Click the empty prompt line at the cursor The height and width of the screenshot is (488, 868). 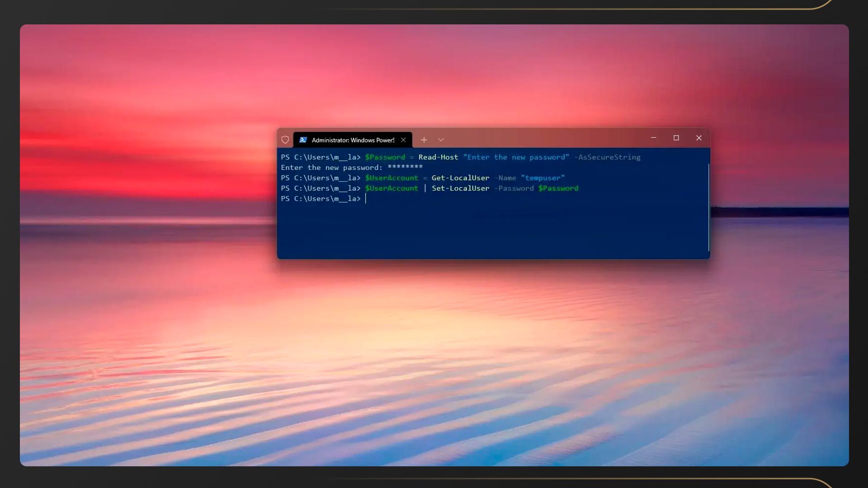point(366,199)
